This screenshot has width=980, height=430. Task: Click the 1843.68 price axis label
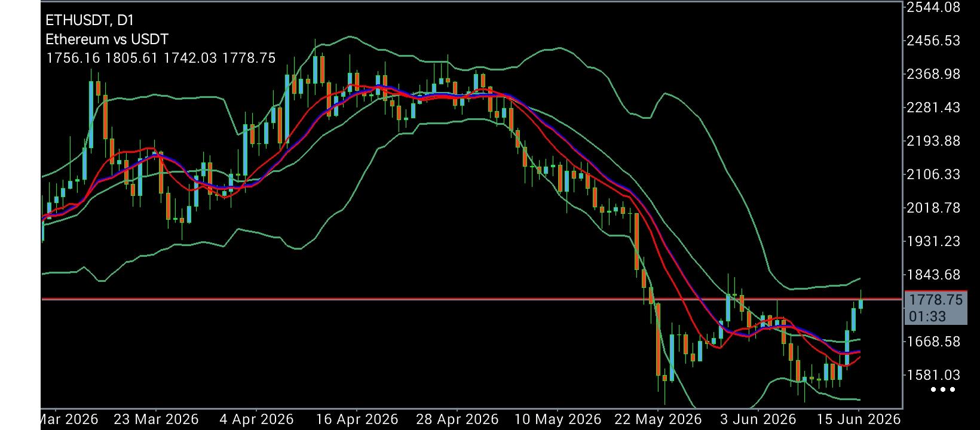click(933, 275)
